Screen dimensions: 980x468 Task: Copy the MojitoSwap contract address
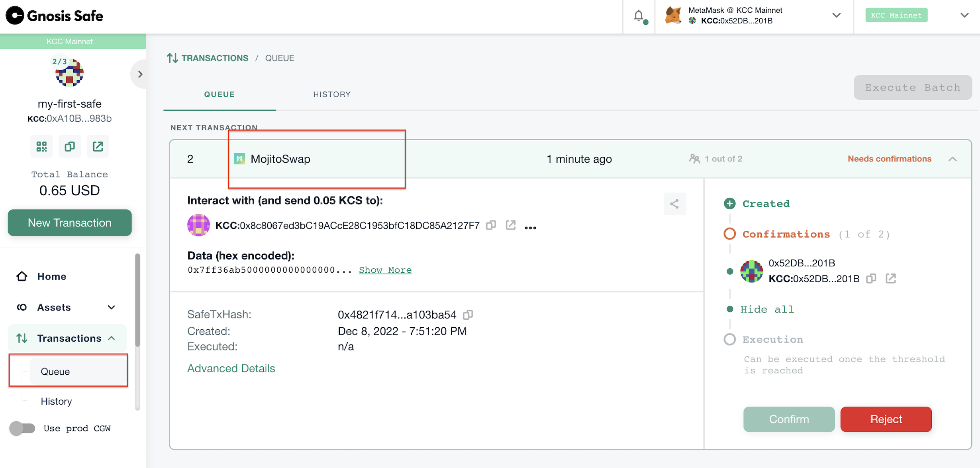coord(491,225)
